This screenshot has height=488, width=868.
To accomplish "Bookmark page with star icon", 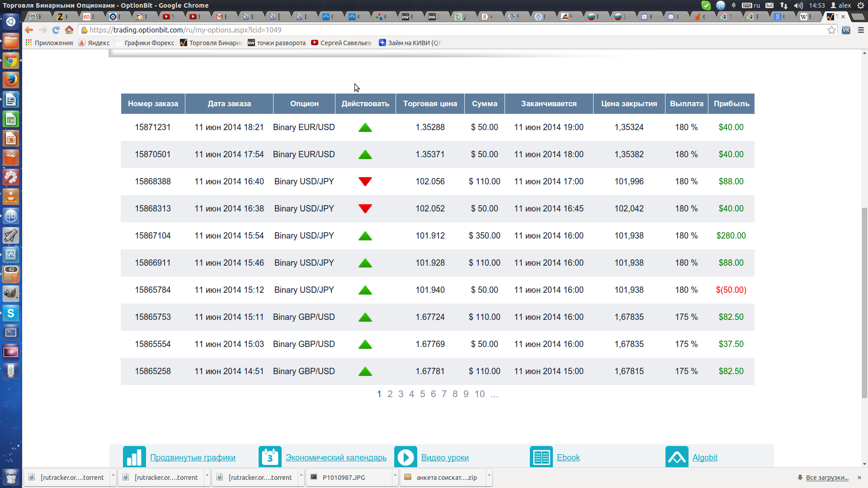I will click(x=831, y=30).
